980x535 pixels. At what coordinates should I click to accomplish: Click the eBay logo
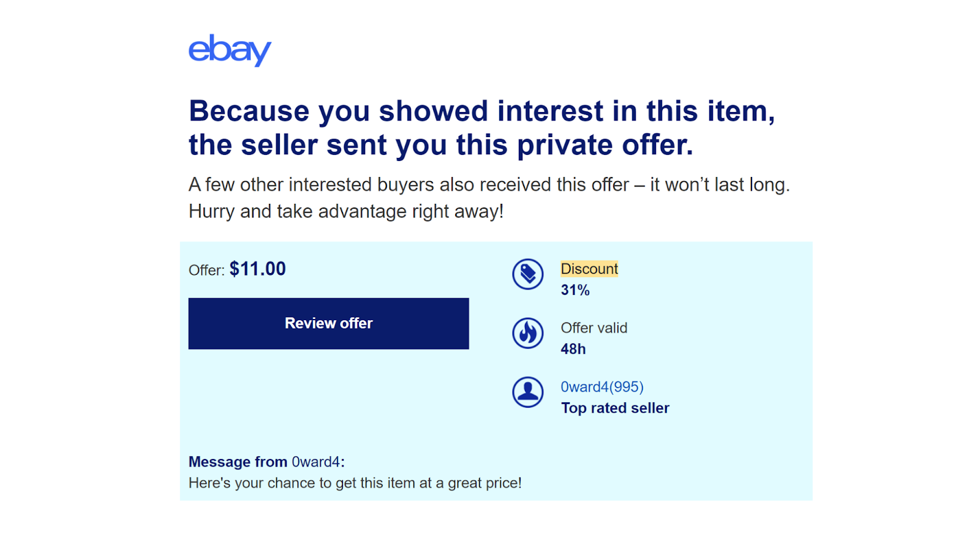click(230, 50)
